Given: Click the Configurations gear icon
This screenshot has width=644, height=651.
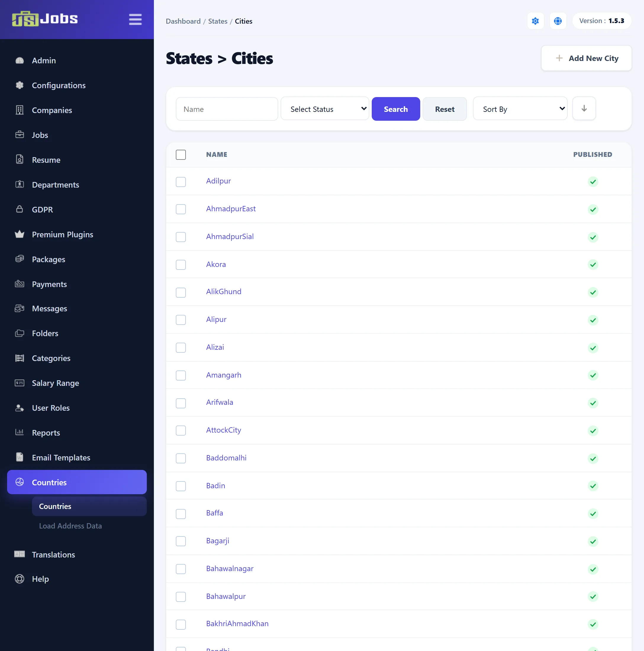Looking at the screenshot, I should point(20,85).
